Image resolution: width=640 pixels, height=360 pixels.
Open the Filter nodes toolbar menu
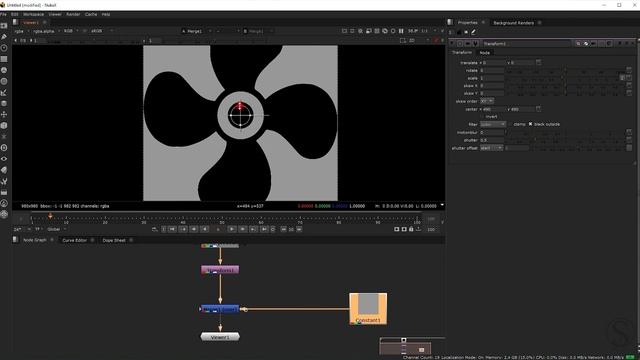4,81
